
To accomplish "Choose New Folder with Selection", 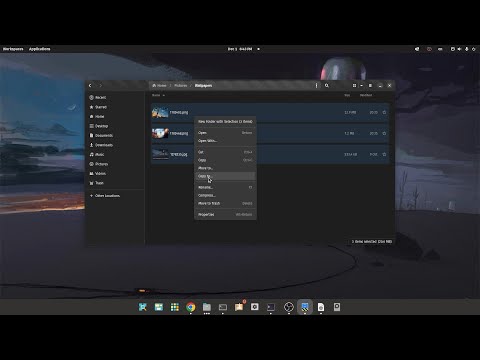I will coord(225,122).
